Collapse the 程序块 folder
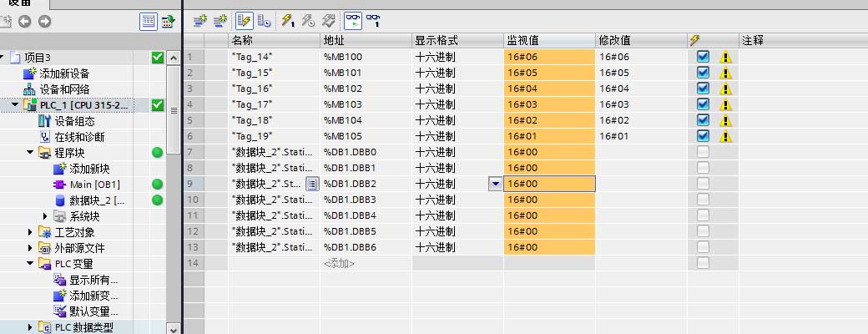This screenshot has width=868, height=334. (30, 152)
